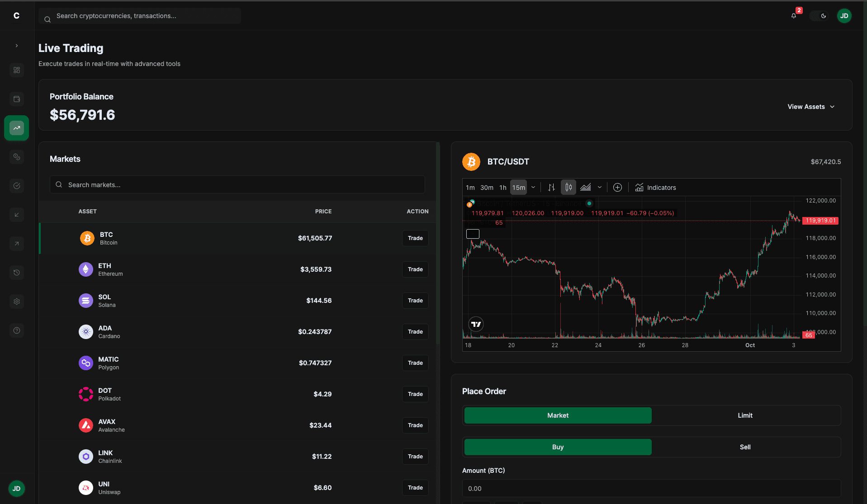867x504 pixels.
Task: Select the Limit order tab
Action: click(745, 415)
